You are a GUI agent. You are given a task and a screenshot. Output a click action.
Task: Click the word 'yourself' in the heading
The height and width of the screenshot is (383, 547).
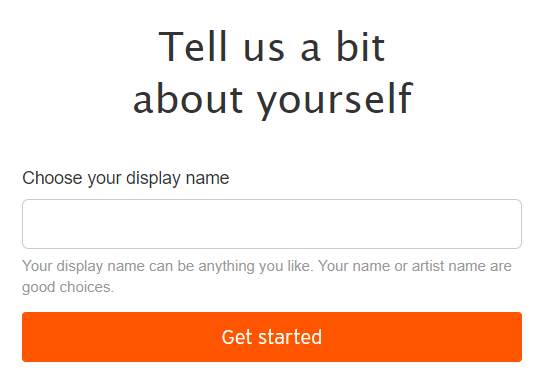(x=335, y=99)
